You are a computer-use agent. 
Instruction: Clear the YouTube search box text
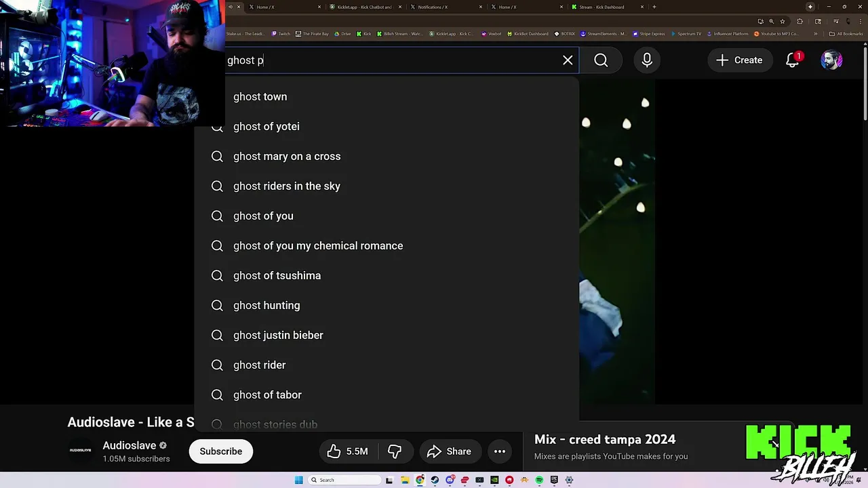tap(568, 60)
